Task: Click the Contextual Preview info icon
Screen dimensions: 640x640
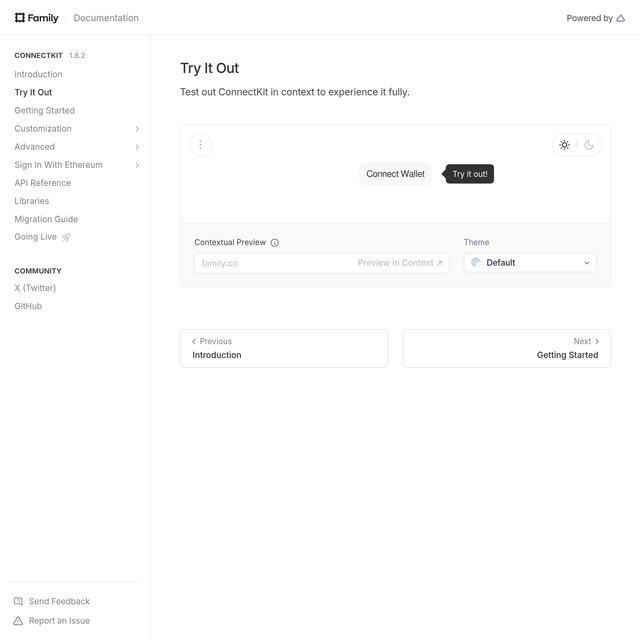Action: (275, 243)
